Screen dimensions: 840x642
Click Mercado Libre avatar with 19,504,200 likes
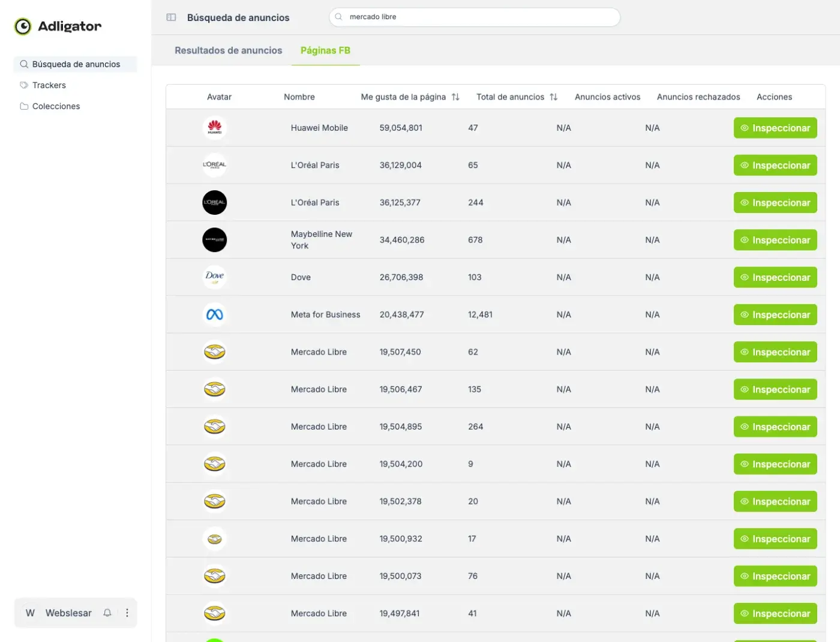[215, 464]
